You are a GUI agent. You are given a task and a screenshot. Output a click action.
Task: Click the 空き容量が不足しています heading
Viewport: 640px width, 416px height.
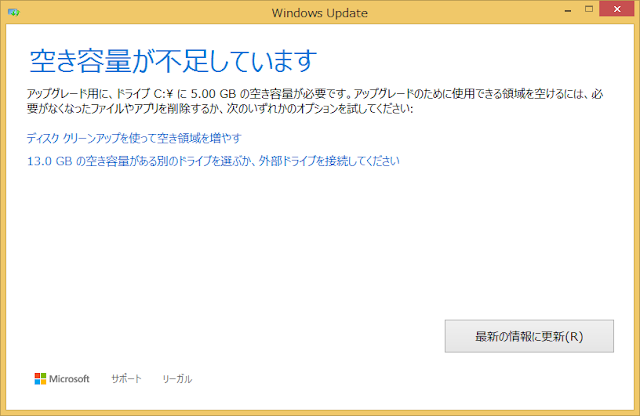click(173, 61)
